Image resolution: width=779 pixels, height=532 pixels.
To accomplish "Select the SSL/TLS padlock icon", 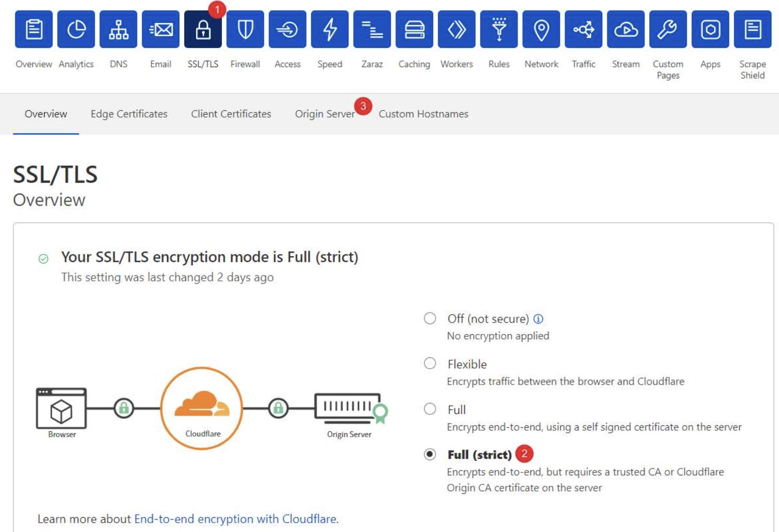I will [203, 29].
